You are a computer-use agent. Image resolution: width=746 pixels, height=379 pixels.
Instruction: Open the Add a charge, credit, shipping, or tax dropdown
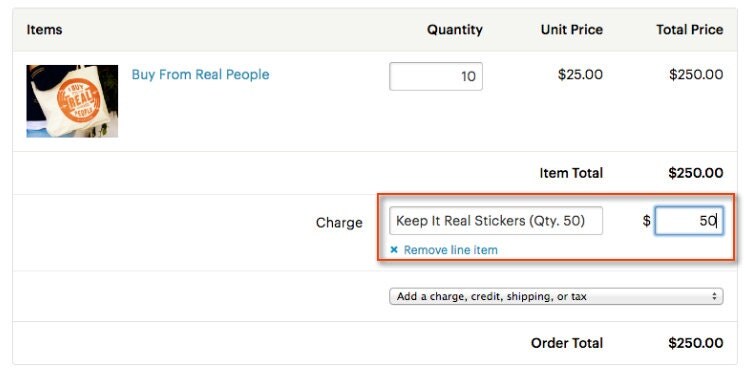tap(556, 296)
